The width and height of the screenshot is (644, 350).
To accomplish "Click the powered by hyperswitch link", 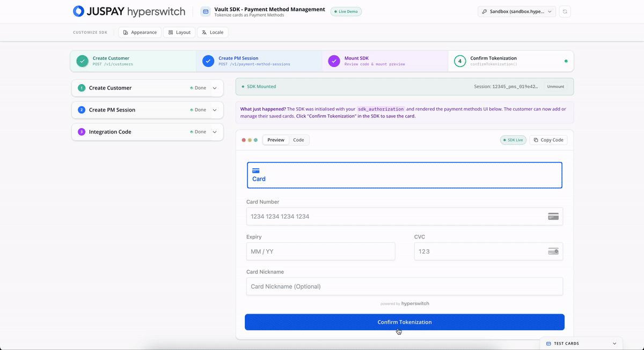I will coord(405,303).
